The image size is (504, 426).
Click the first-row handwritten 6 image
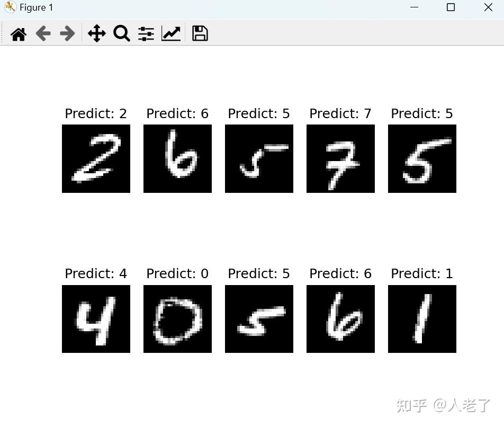177,158
